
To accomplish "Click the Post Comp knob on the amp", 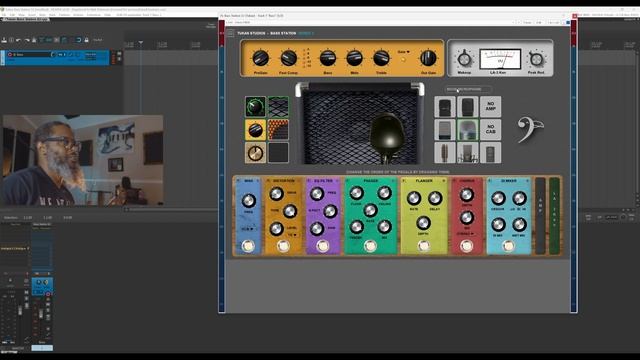I will pos(288,58).
